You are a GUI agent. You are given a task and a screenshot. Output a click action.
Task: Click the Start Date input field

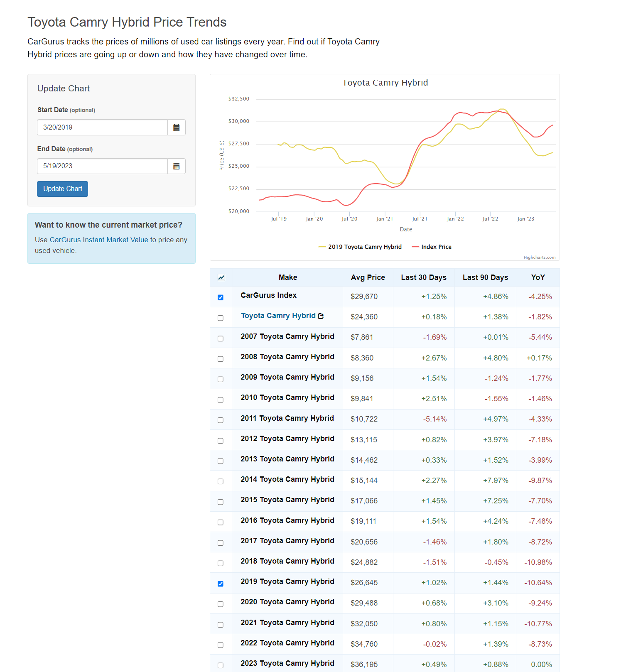pyautogui.click(x=102, y=128)
